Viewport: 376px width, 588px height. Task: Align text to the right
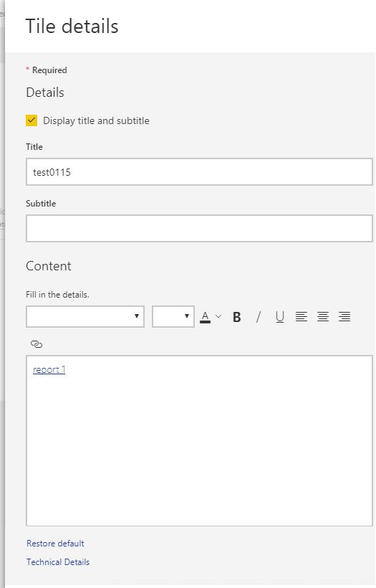344,316
